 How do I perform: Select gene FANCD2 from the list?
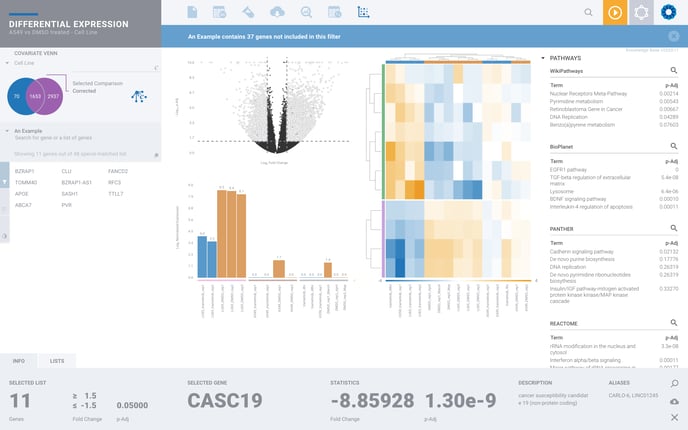118,171
